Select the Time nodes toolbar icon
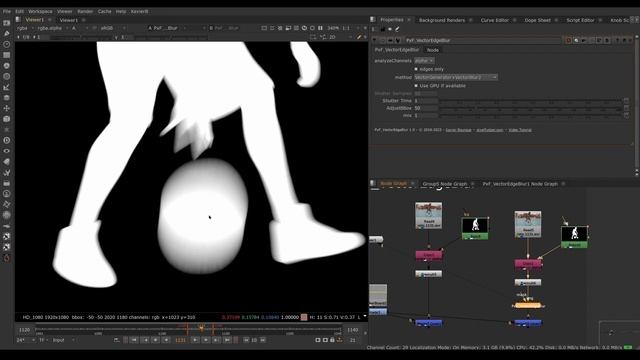The height and width of the screenshot is (360, 640). [7, 44]
